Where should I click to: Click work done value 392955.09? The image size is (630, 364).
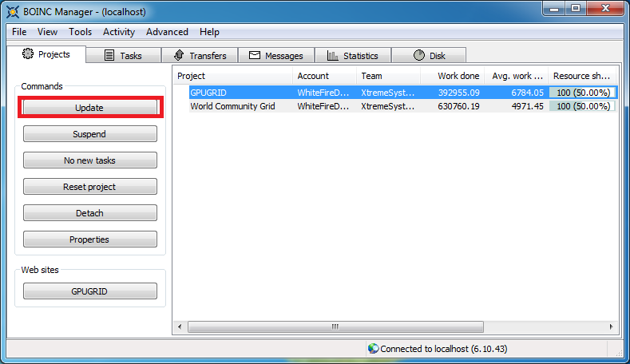click(x=459, y=93)
